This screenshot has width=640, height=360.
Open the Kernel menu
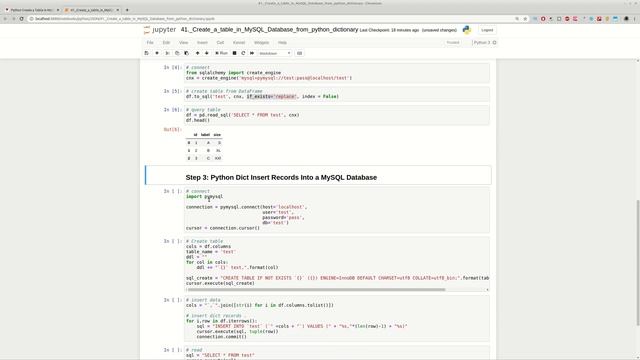(239, 42)
